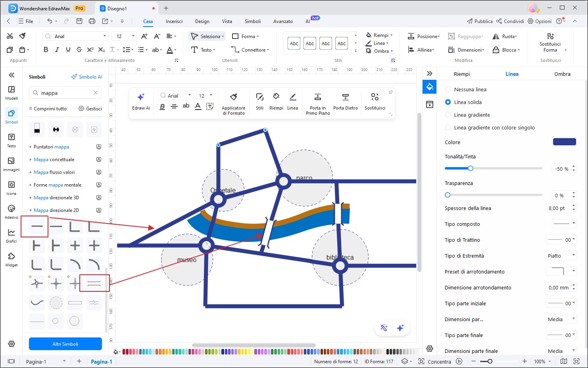Open the Grafici sidebar panel
This screenshot has height=368, width=588.
coord(12,236)
